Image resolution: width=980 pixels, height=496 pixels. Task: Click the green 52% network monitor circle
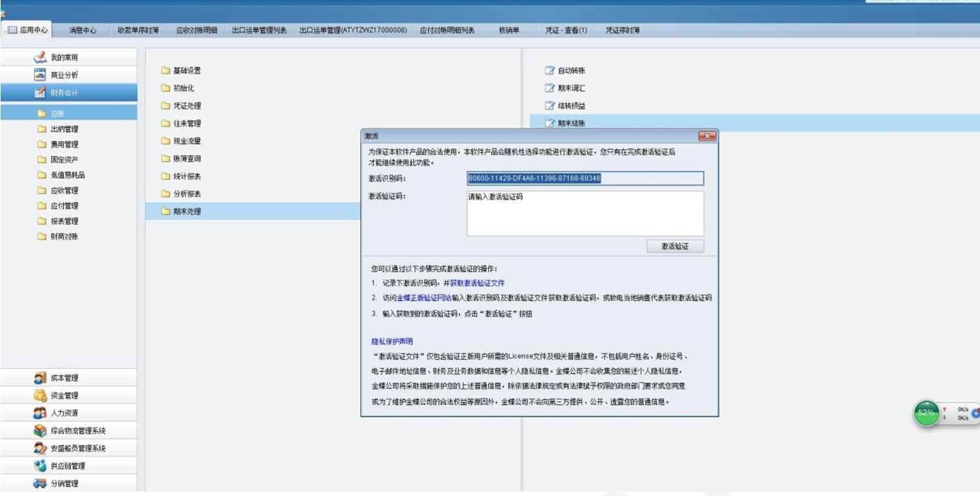coord(926,414)
